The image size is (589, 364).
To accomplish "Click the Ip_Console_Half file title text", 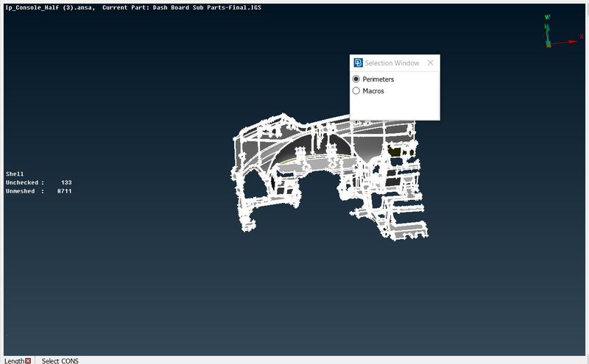I will point(49,7).
